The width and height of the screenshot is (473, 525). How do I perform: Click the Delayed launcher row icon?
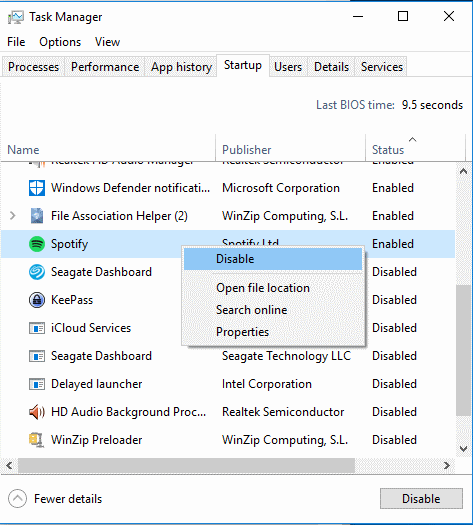point(37,384)
